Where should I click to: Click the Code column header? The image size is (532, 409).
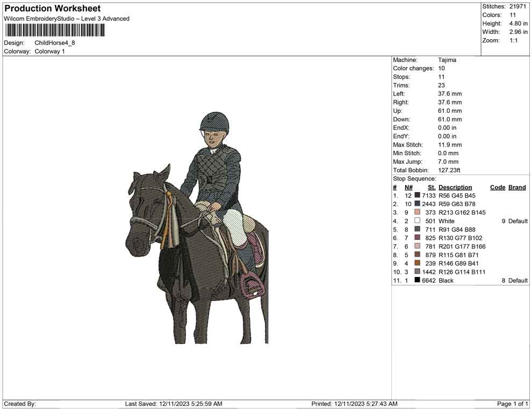[x=498, y=187]
